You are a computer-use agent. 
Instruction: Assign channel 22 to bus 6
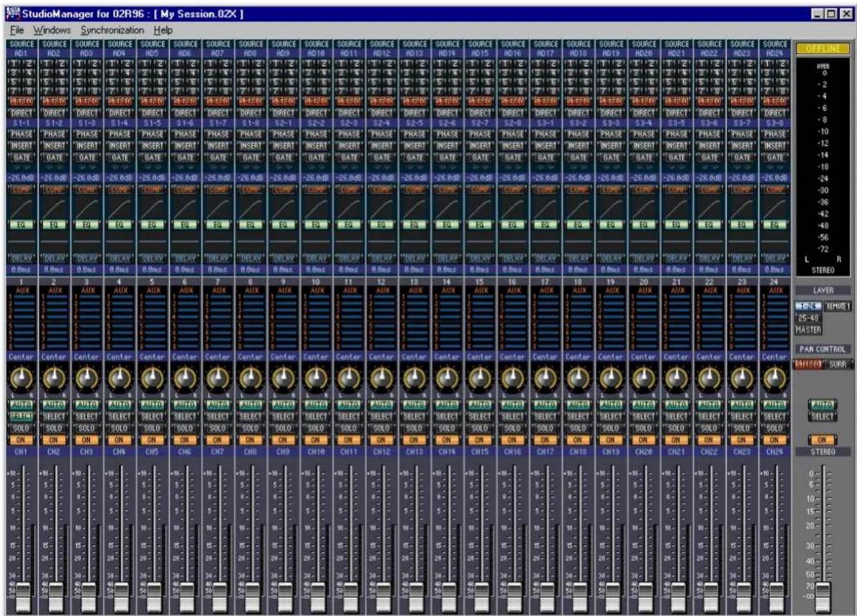pyautogui.click(x=717, y=82)
